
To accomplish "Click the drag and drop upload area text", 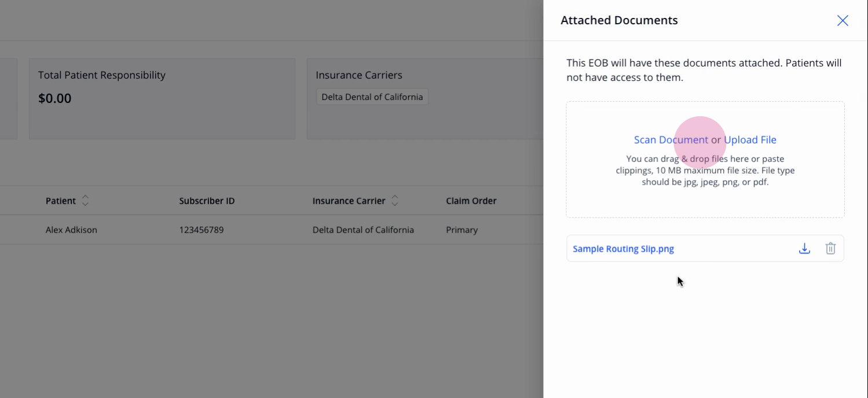I will (705, 170).
